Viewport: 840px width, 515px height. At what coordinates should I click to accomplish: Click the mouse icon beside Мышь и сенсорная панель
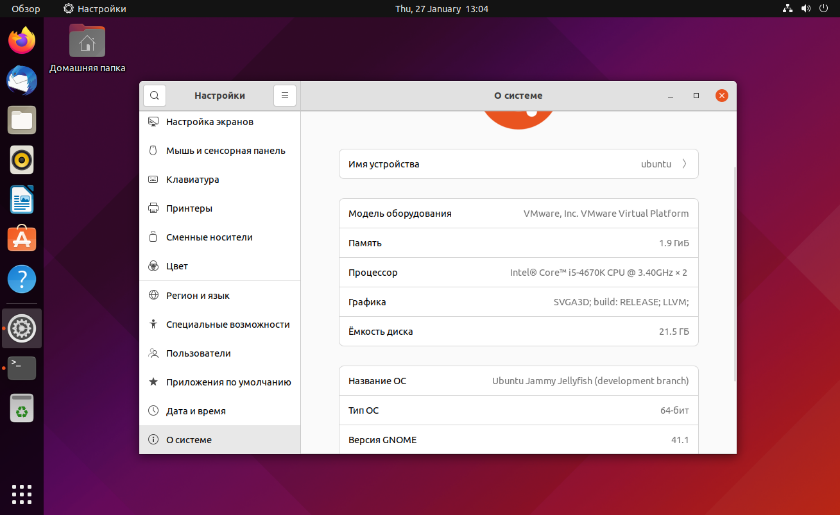click(x=153, y=151)
